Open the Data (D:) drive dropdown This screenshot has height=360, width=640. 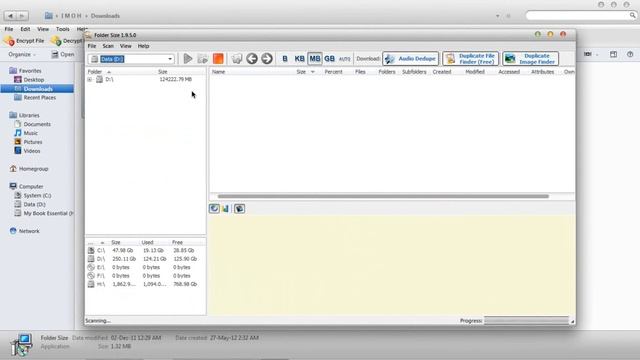click(170, 59)
